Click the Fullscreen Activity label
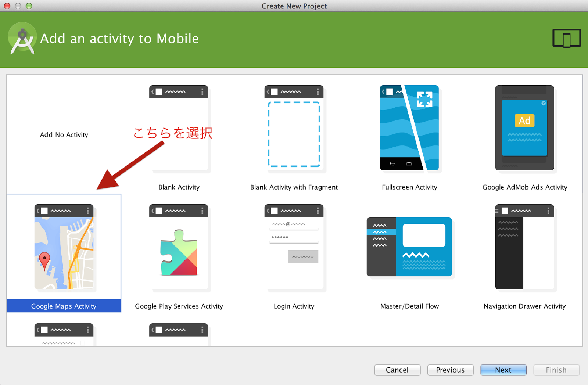Viewport: 588px width, 385px height. click(409, 187)
